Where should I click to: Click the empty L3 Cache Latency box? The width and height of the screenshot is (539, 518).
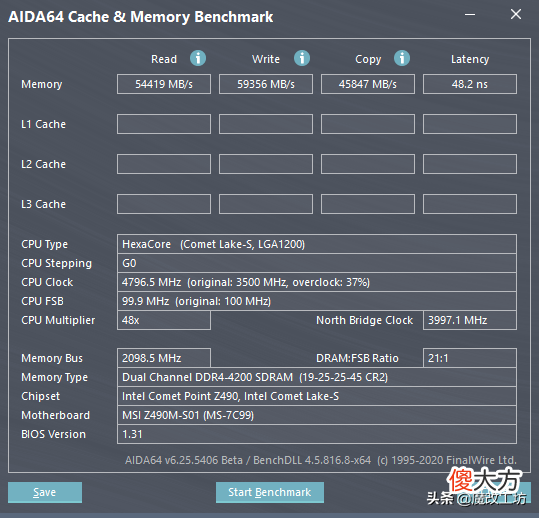click(470, 204)
